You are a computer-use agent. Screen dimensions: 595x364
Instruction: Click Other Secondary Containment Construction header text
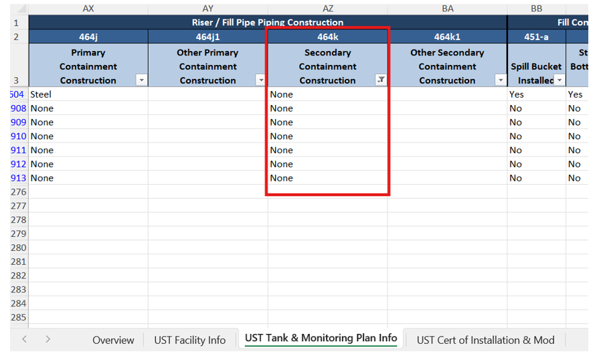tap(447, 66)
